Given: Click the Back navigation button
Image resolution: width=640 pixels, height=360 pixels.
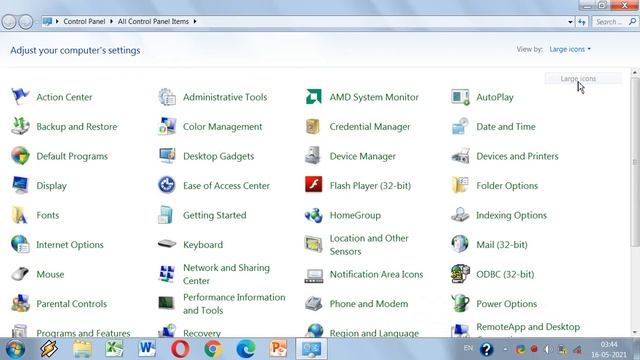Looking at the screenshot, I should (9, 22).
